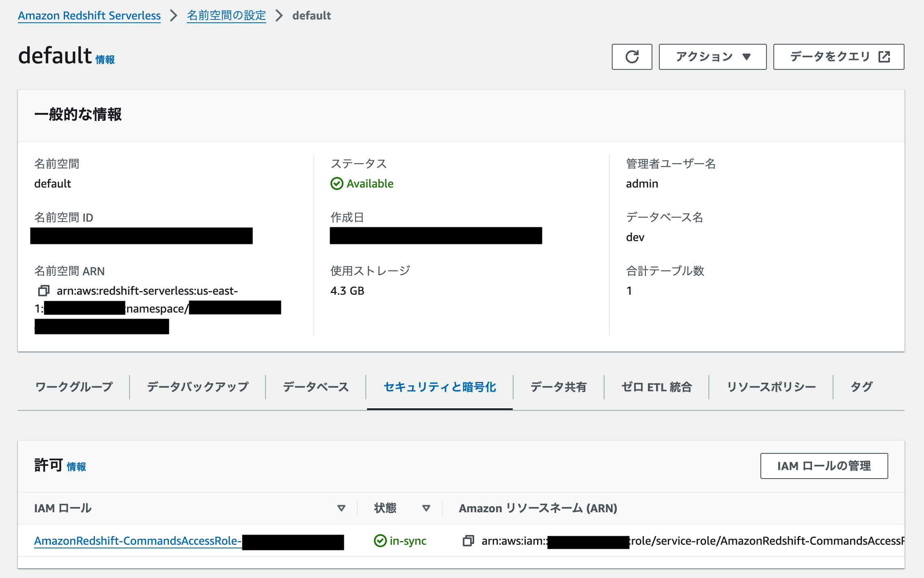Click the breadcrumb chevron after 名前空間の設定
Screen dimensions: 924x578
pyautogui.click(x=279, y=15)
